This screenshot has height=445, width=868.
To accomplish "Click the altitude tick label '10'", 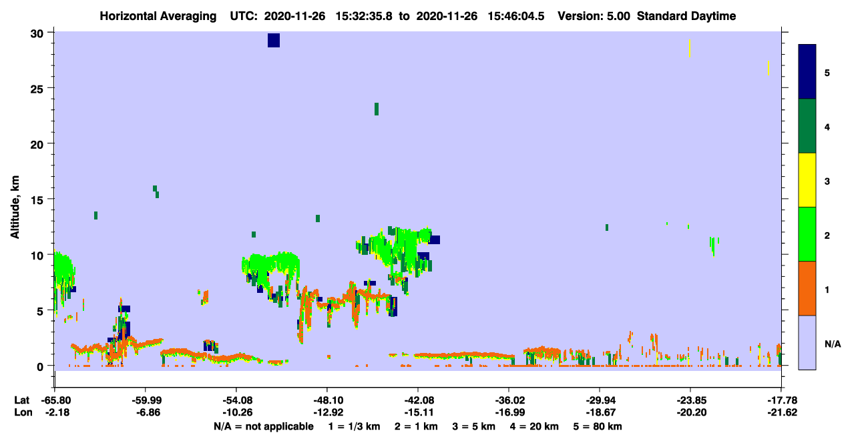I will 38,255.
